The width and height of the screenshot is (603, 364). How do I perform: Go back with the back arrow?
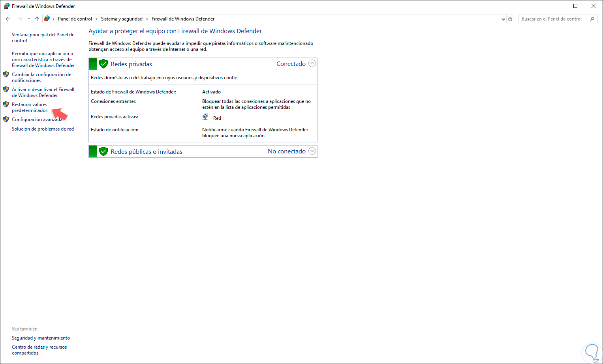coord(8,19)
